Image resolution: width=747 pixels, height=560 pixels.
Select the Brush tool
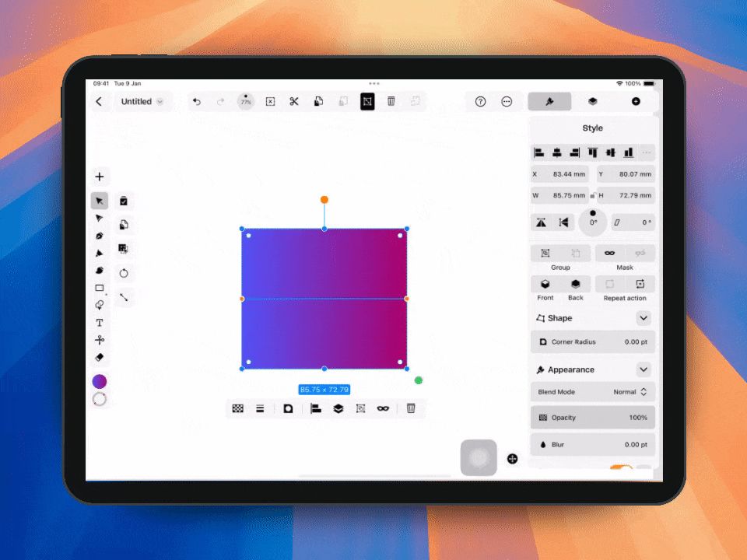(99, 271)
